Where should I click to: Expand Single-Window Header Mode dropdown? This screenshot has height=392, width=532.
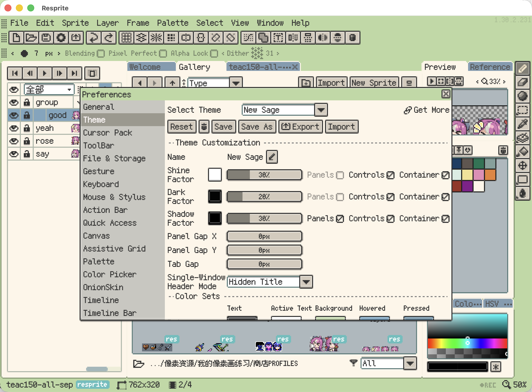click(306, 282)
